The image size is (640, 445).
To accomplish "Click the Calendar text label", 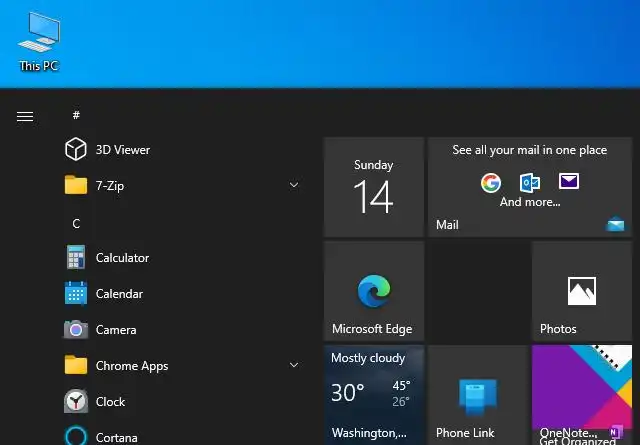I will coord(119,294).
